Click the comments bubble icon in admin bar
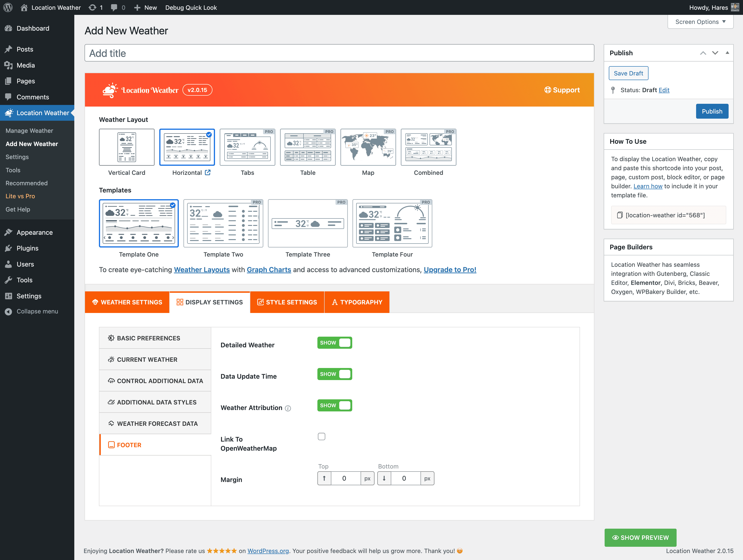Screen dimensions: 743x560 [114, 7]
